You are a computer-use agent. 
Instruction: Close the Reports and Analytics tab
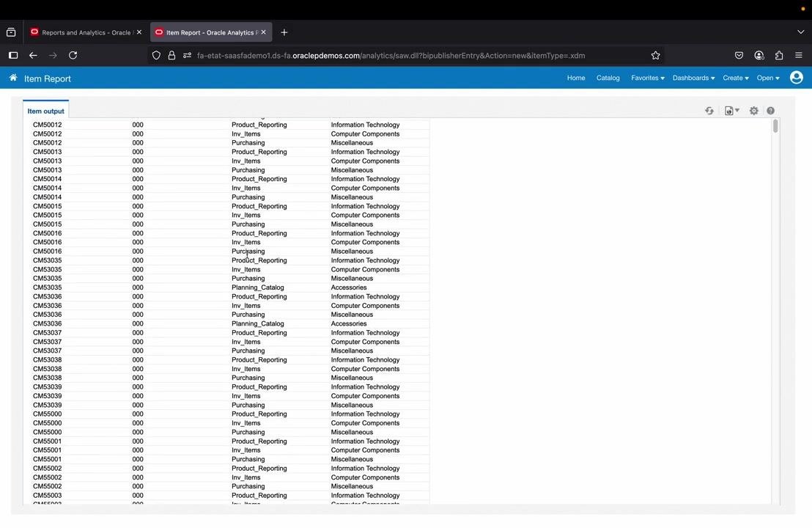pyautogui.click(x=139, y=32)
